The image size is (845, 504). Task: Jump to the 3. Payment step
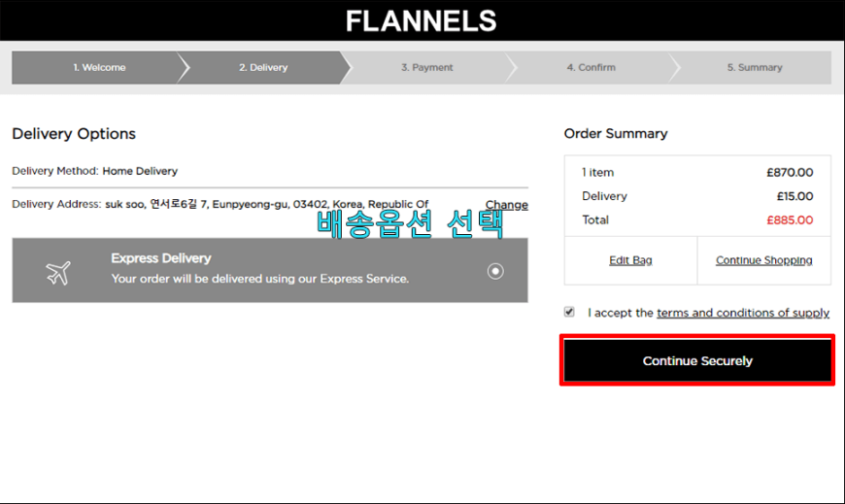(x=426, y=68)
